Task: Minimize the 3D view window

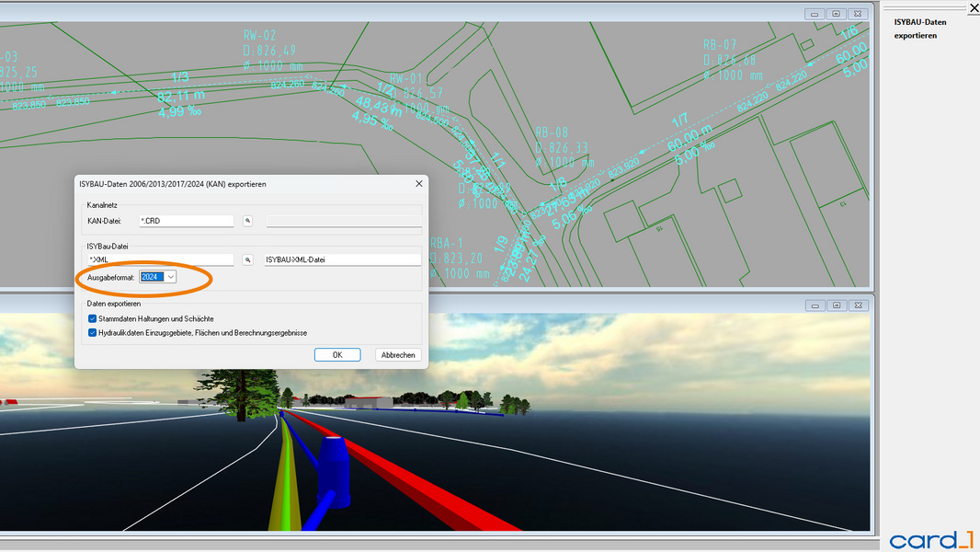Action: 815,305
